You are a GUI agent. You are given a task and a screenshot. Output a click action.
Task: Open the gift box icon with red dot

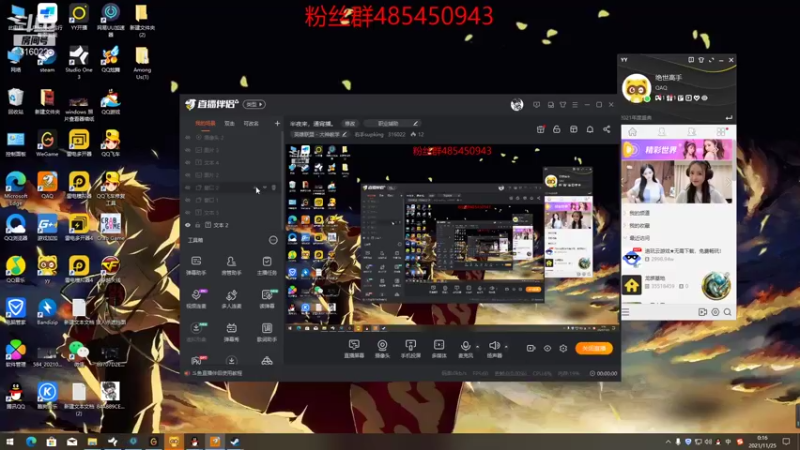[x=541, y=130]
